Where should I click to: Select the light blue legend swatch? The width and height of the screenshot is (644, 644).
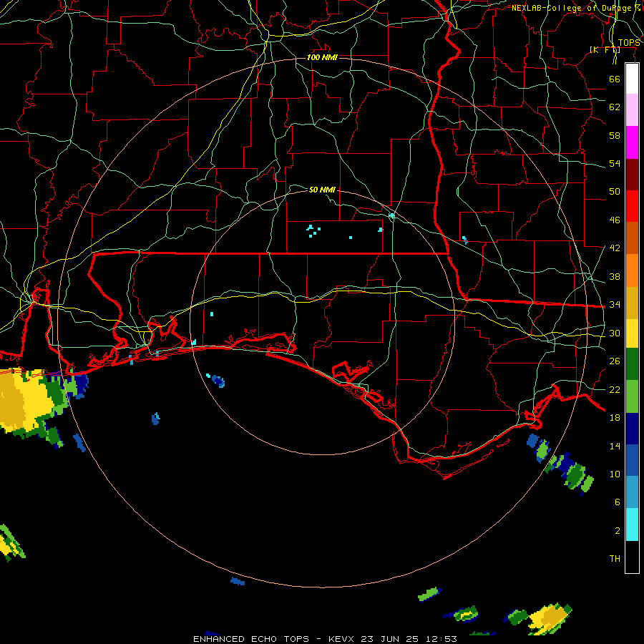pos(632,492)
